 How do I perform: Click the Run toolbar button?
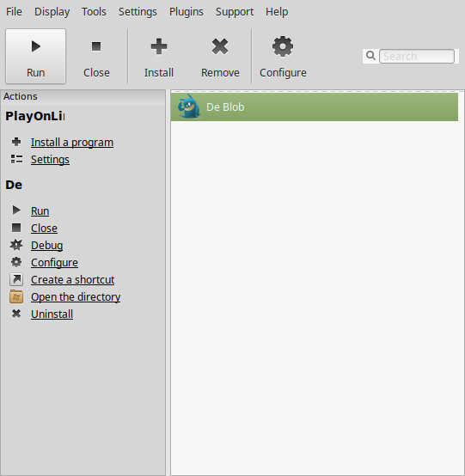[35, 56]
